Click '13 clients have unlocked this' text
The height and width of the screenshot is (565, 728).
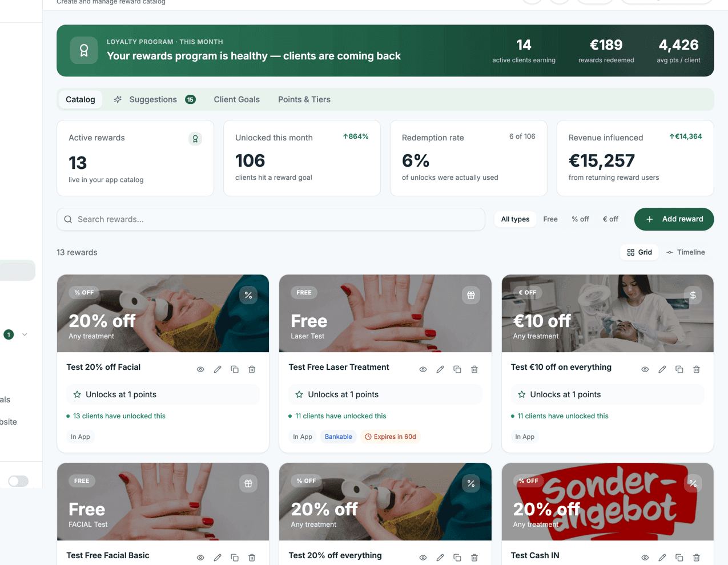point(119,416)
